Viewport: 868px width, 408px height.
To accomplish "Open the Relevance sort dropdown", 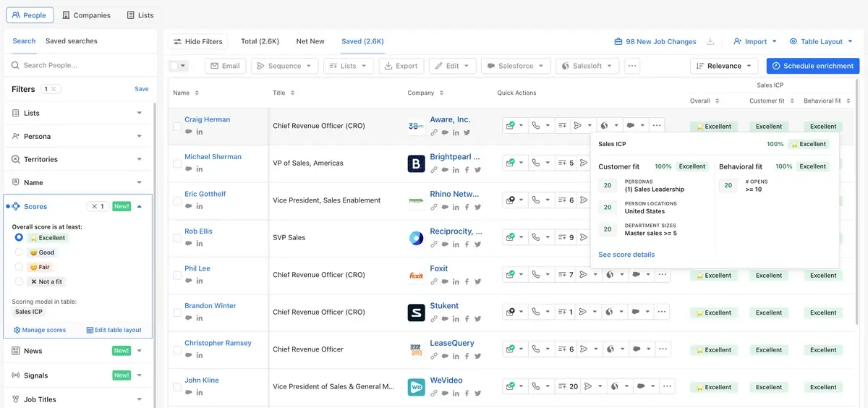I will click(725, 66).
